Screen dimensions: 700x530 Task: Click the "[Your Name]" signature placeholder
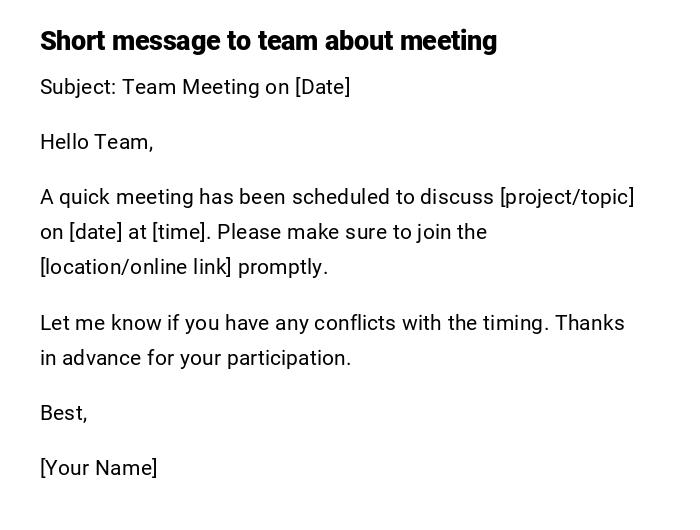pyautogui.click(x=98, y=468)
